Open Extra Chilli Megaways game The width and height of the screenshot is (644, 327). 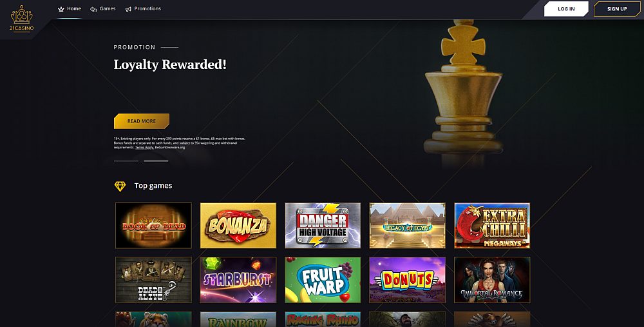492,225
